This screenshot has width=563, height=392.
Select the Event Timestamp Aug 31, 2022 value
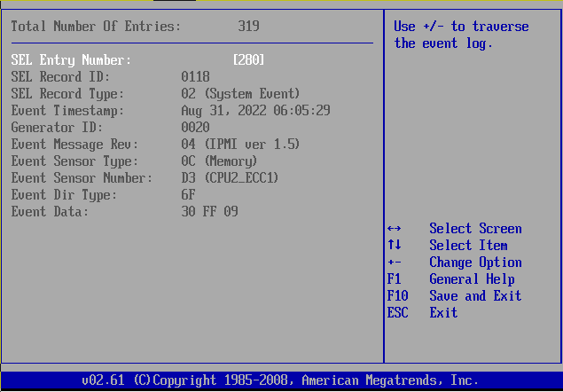(x=255, y=111)
